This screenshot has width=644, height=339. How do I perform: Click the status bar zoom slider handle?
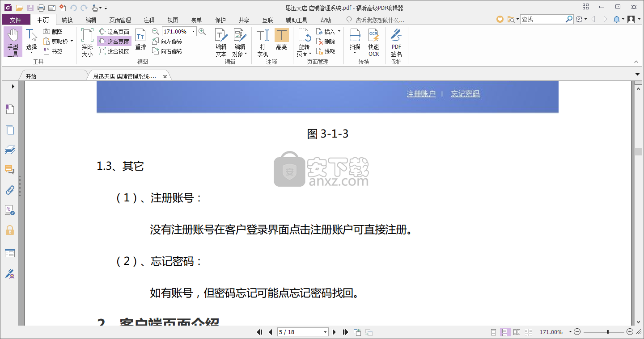click(607, 332)
